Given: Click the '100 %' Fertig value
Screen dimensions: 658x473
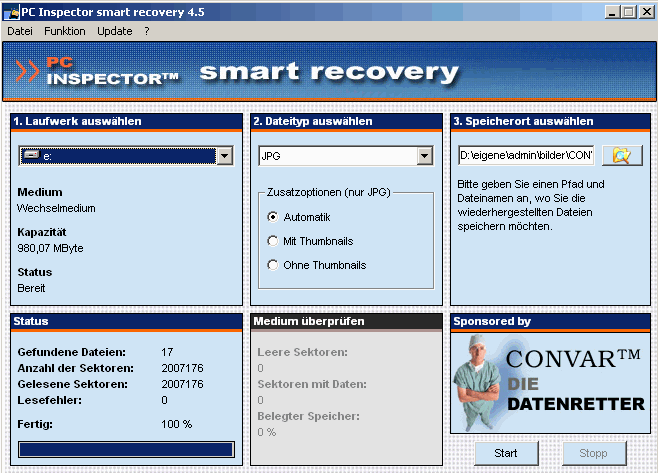Looking at the screenshot, I should click(177, 424).
